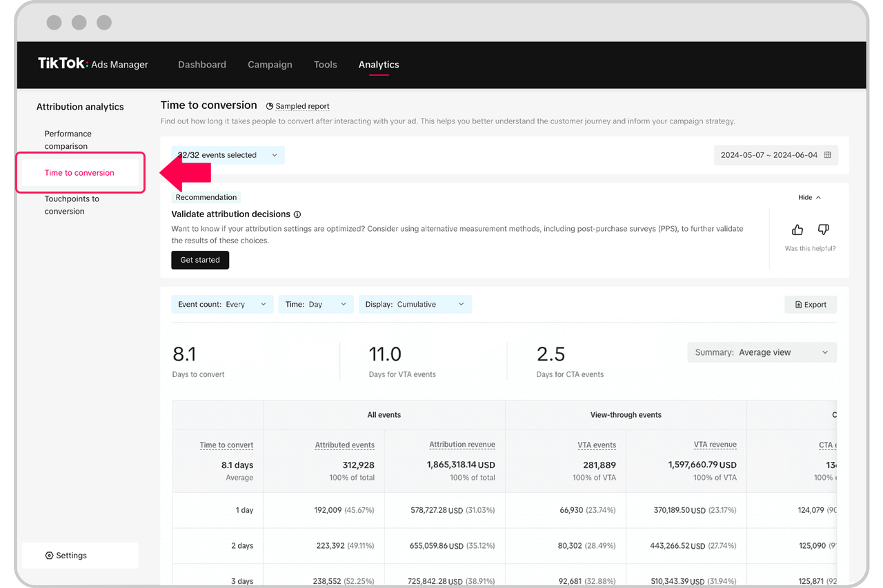
Task: Select Time to conversion in sidebar
Action: point(79,173)
